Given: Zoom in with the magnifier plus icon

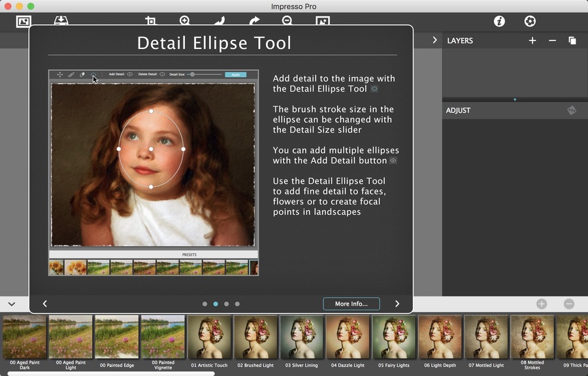Looking at the screenshot, I should click(x=184, y=21).
